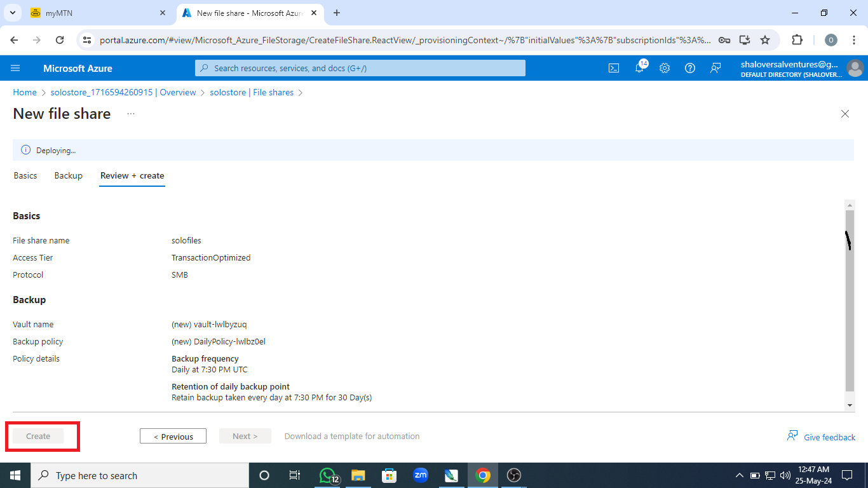This screenshot has width=868, height=488.
Task: Open the Azure notifications bell
Action: click(x=639, y=68)
